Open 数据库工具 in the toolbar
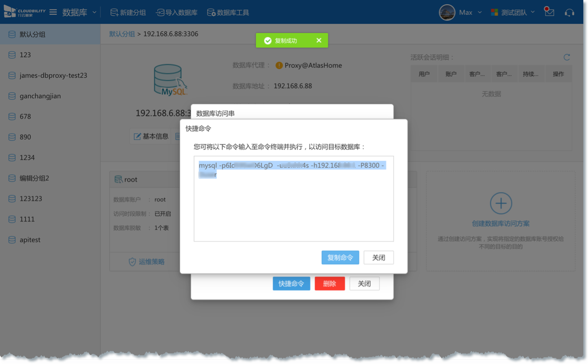Image resolution: width=588 pixels, height=364 pixels. tap(228, 12)
